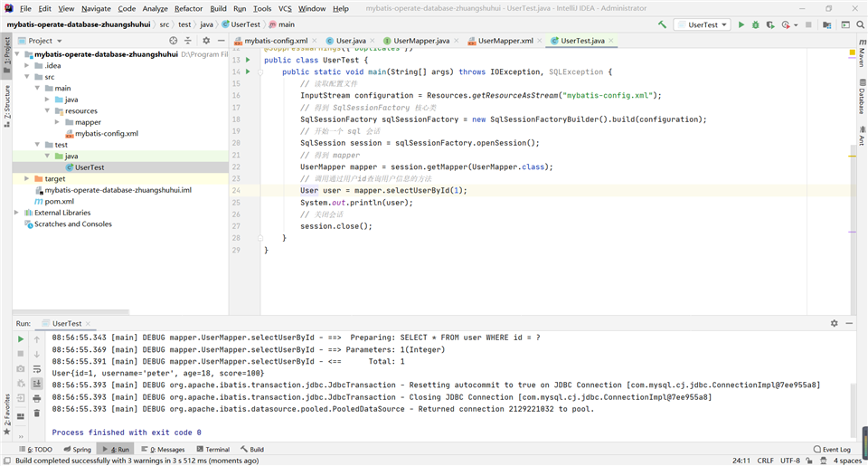Image resolution: width=868 pixels, height=466 pixels.
Task: Open TODO tool window tab
Action: click(x=36, y=450)
